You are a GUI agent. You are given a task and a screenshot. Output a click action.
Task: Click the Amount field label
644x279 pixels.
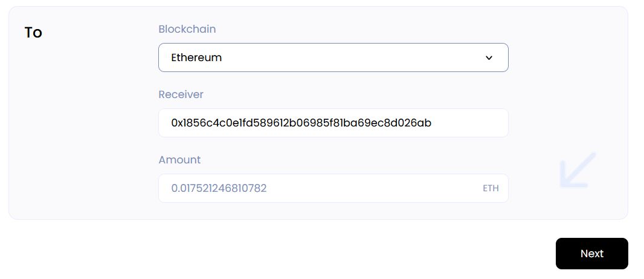pos(179,160)
